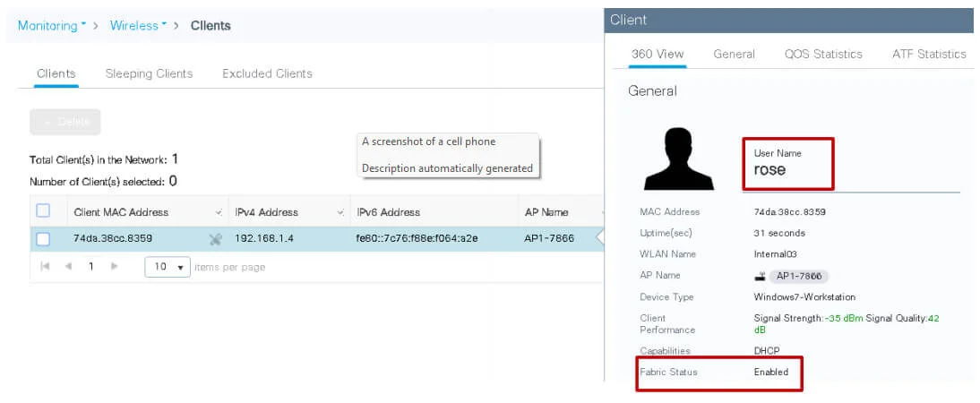980x403 pixels.
Task: Click the user avatar silhouette icon
Action: pyautogui.click(x=679, y=159)
